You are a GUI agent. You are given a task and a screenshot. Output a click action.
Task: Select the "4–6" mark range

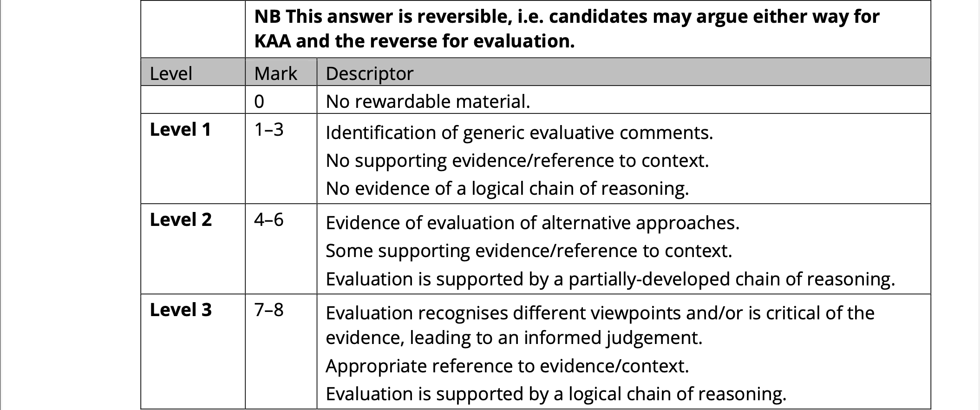pyautogui.click(x=268, y=220)
